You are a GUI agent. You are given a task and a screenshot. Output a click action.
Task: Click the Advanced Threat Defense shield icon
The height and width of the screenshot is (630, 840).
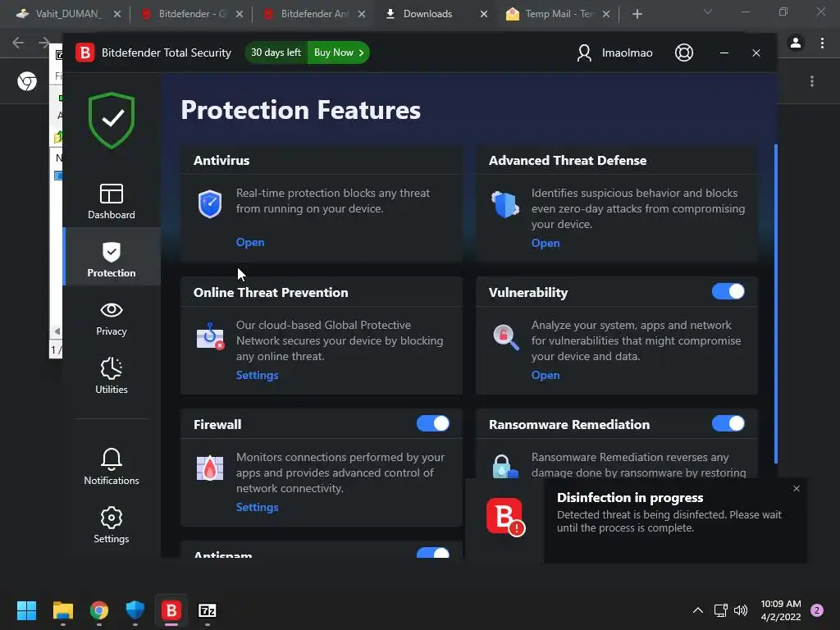point(505,204)
